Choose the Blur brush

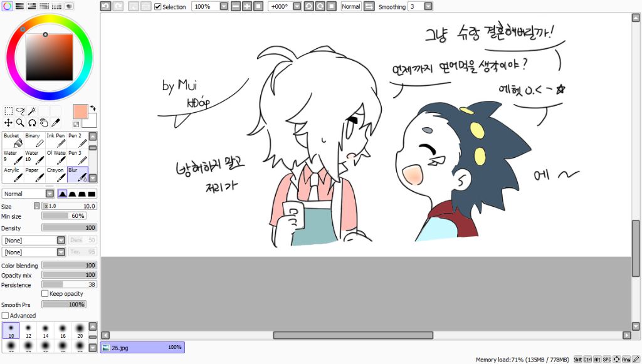coord(77,174)
